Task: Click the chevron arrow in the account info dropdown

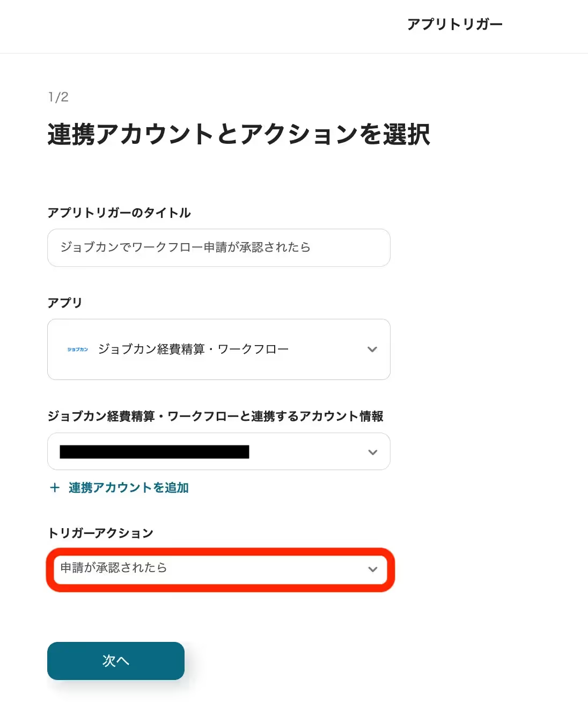Action: tap(372, 452)
